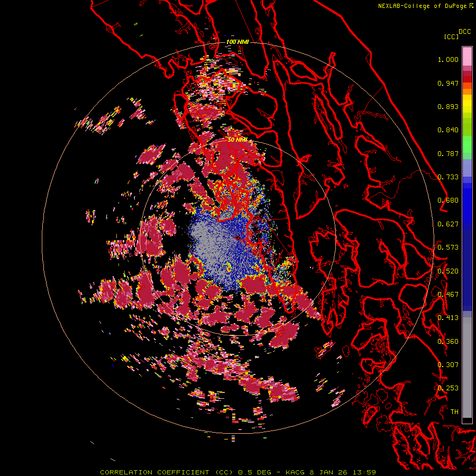476x476 pixels.
Task: Click the 0.253 legend value
Action: pyautogui.click(x=448, y=388)
